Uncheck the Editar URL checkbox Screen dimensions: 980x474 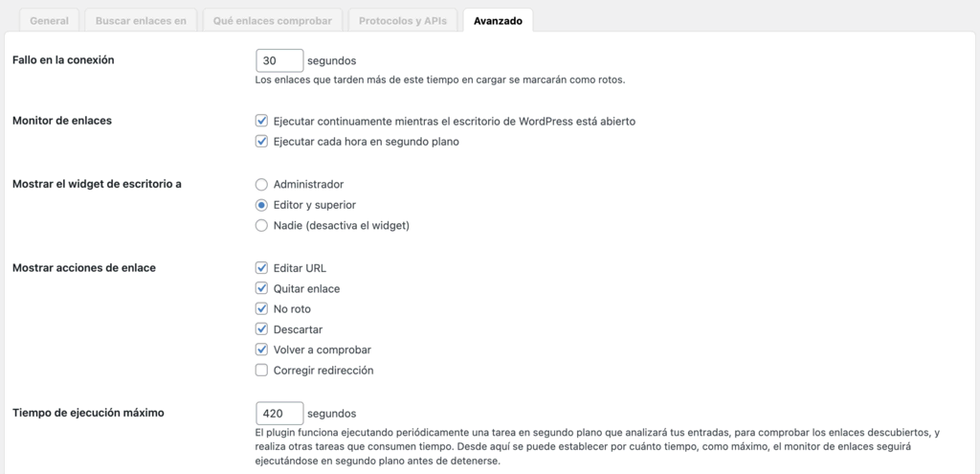261,268
